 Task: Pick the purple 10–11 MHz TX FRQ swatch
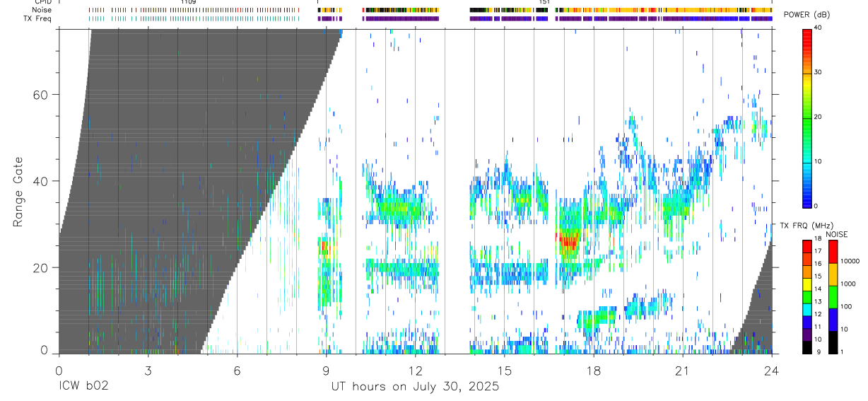(x=809, y=335)
